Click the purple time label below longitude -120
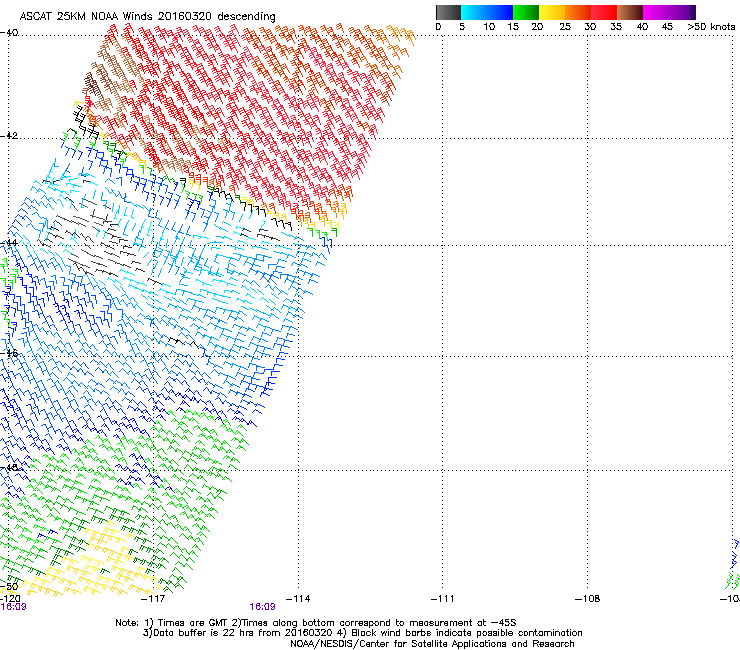 [x=13, y=607]
